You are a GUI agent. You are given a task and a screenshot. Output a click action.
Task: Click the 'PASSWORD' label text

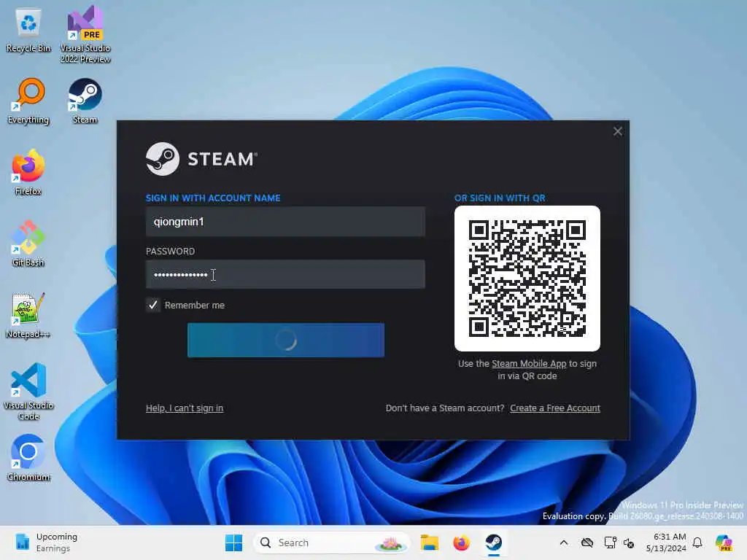(170, 251)
